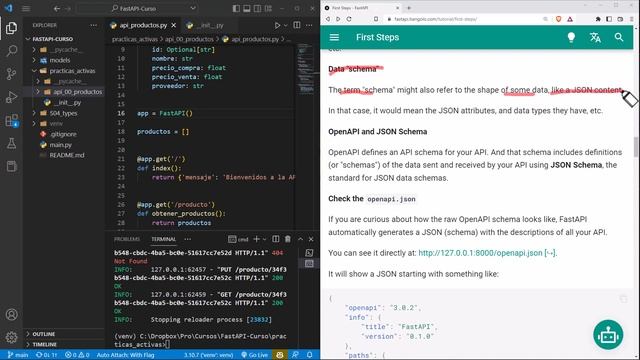Open the .gitignore file
The width and height of the screenshot is (640, 360).
tap(63, 134)
